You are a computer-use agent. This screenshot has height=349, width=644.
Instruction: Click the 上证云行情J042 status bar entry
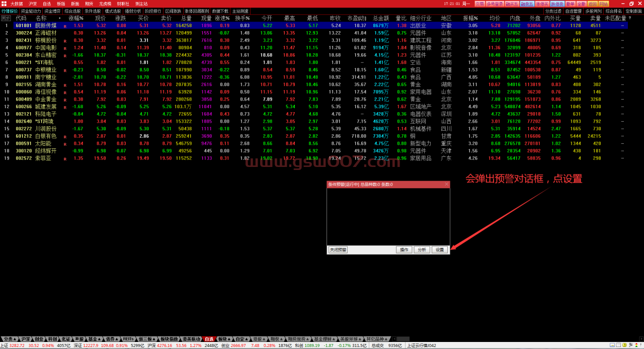coord(422,345)
